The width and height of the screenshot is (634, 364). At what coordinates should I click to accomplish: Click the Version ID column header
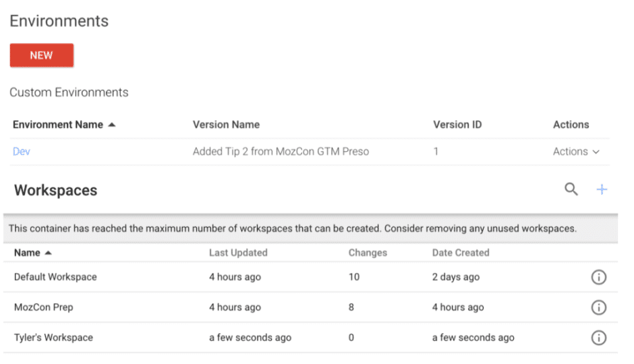click(x=457, y=125)
